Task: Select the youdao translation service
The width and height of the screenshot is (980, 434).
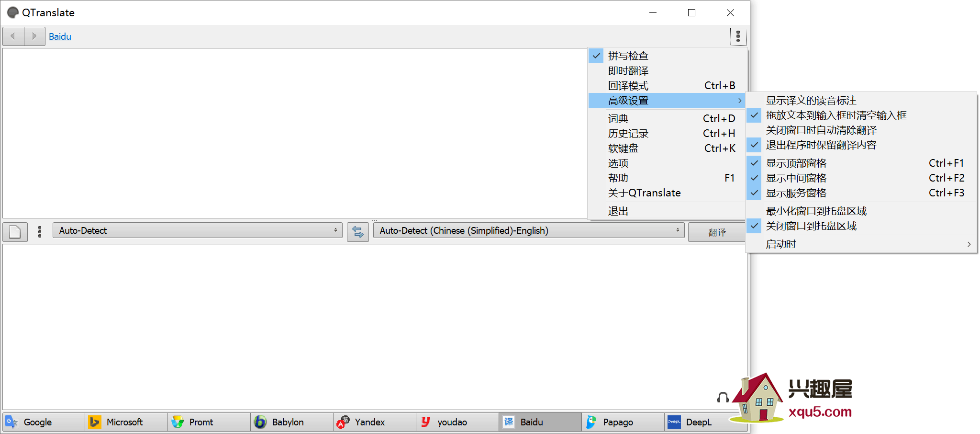Action: coord(457,422)
